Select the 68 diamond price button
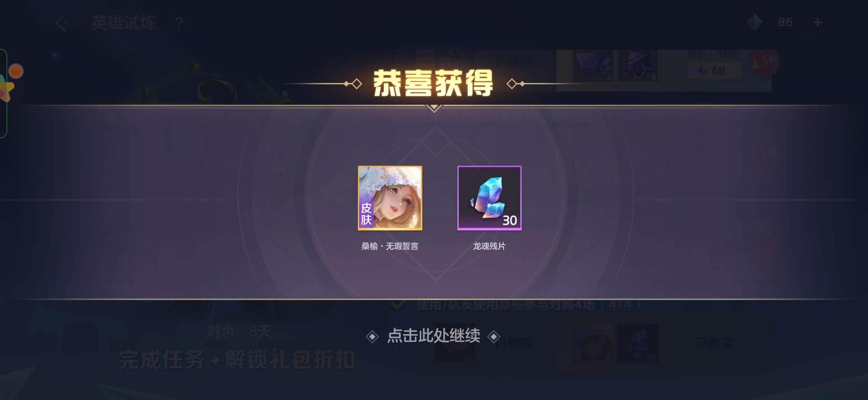The image size is (868, 400). point(714,70)
